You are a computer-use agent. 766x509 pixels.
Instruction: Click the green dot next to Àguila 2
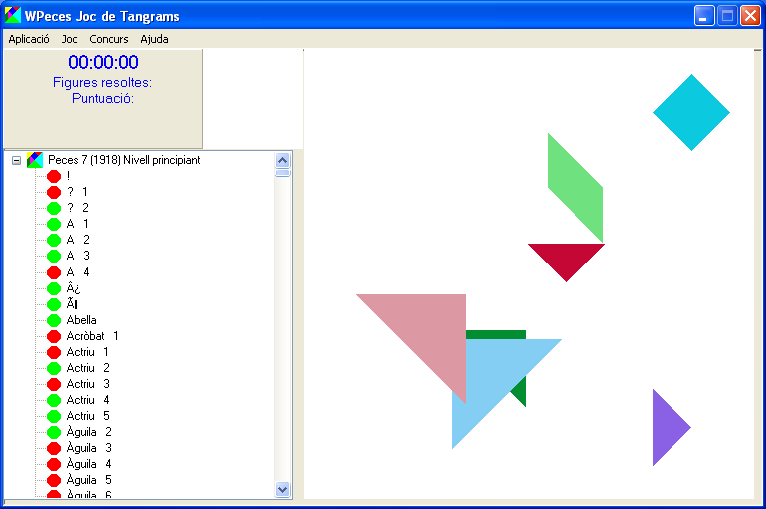point(54,432)
